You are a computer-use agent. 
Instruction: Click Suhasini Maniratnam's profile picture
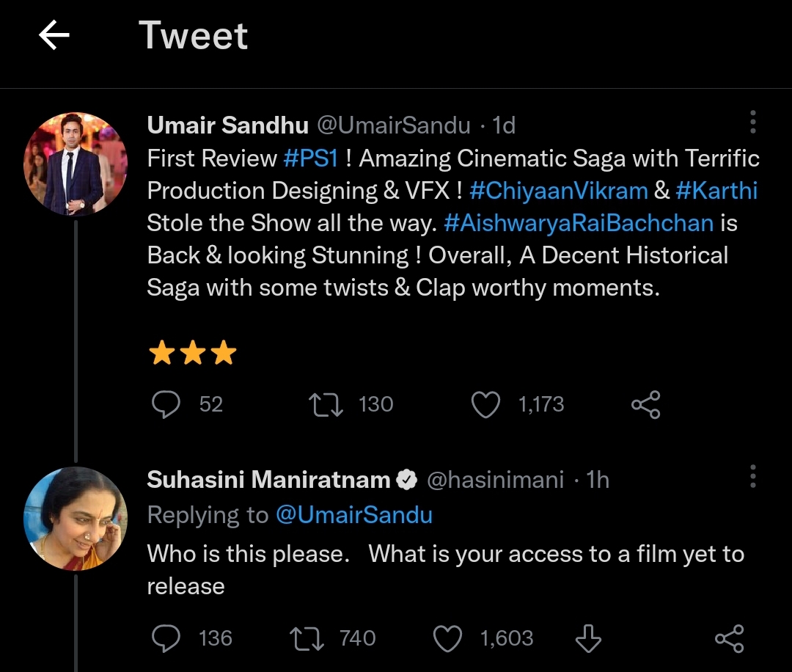pos(76,518)
